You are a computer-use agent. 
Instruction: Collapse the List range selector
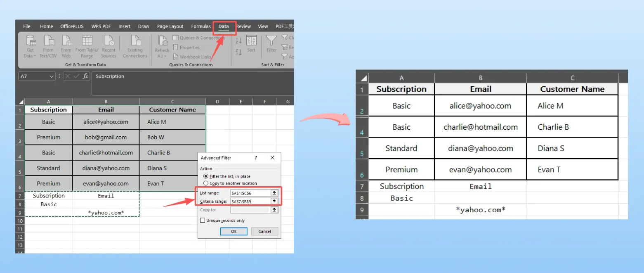274,192
